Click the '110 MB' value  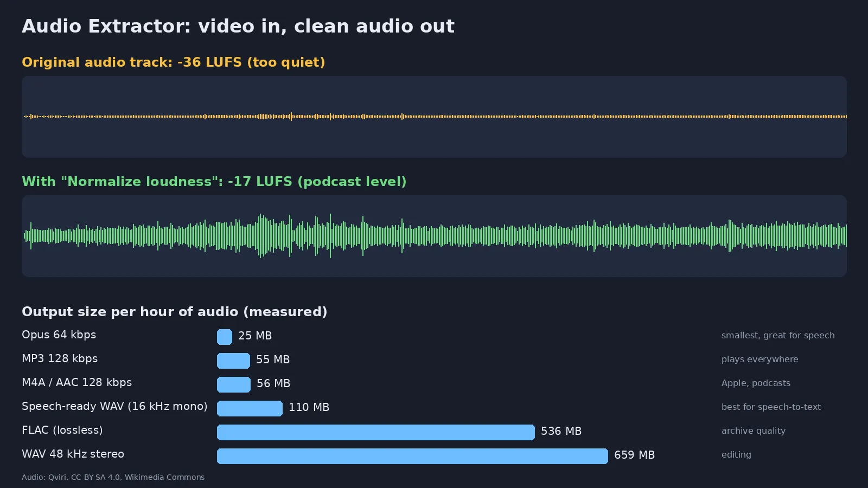coord(309,408)
